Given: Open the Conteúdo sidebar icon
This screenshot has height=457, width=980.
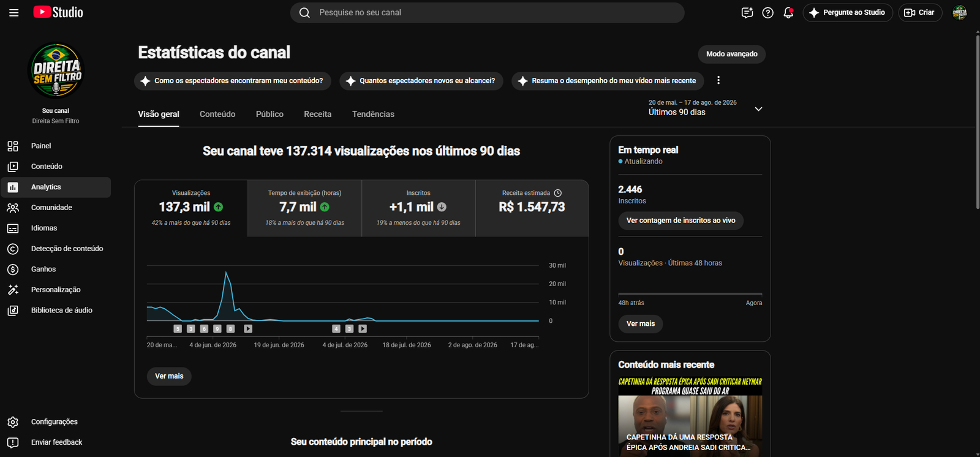Looking at the screenshot, I should coord(13,167).
